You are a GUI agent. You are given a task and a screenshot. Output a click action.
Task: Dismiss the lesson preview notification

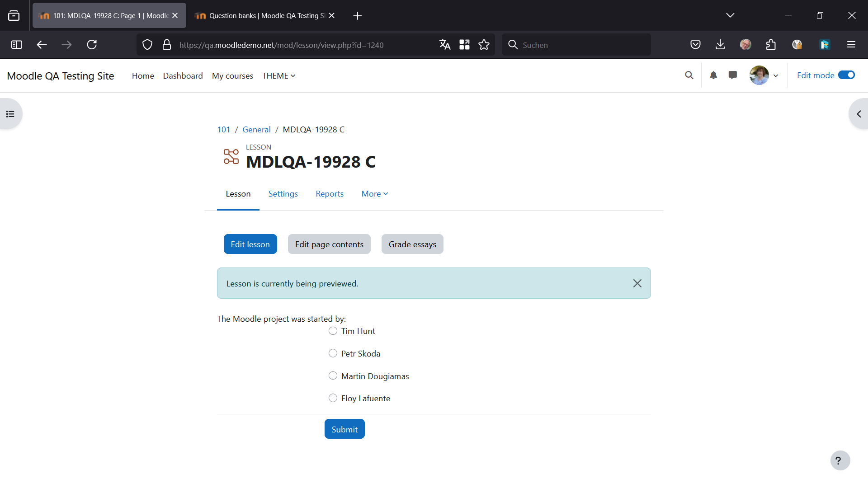click(x=637, y=283)
